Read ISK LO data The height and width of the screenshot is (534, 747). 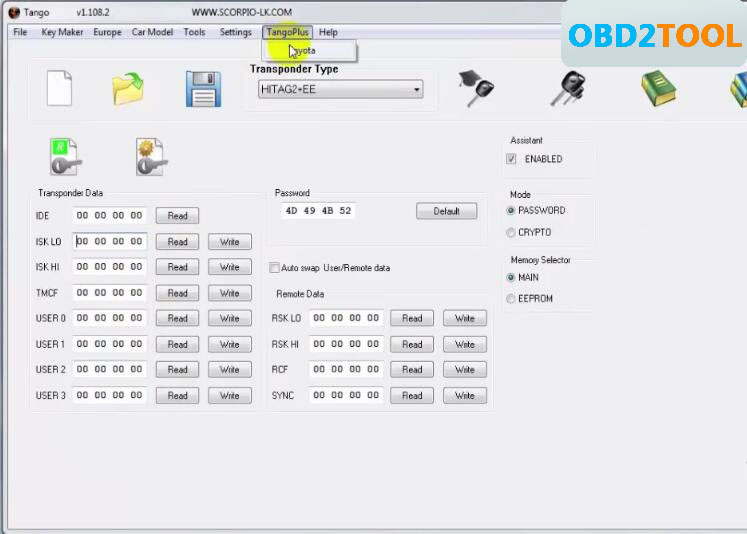click(x=177, y=242)
